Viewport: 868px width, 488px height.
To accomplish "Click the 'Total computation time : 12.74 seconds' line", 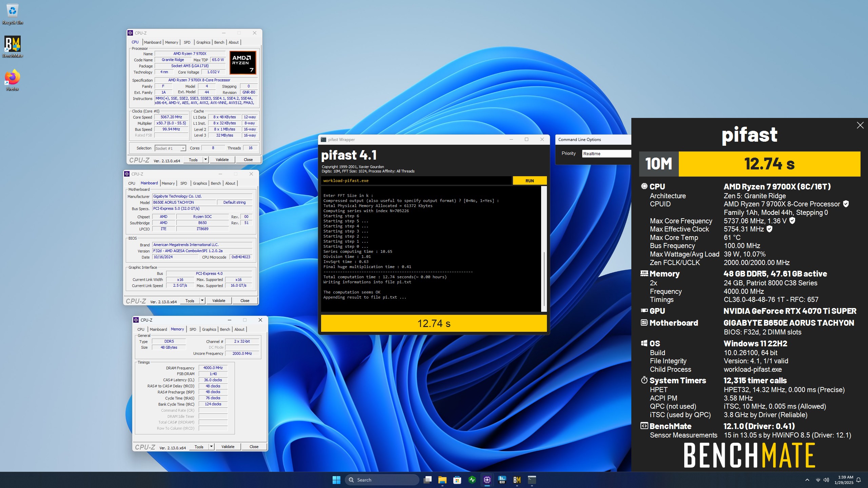I will (x=385, y=277).
